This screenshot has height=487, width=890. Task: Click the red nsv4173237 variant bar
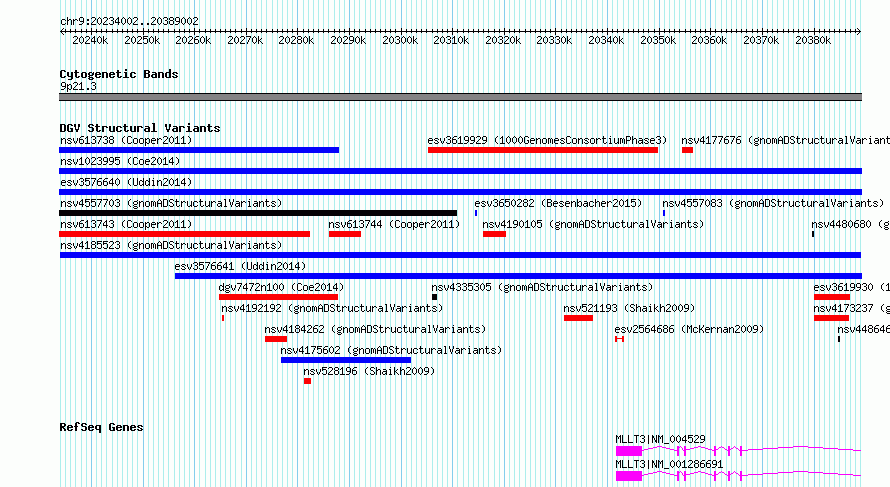click(831, 318)
